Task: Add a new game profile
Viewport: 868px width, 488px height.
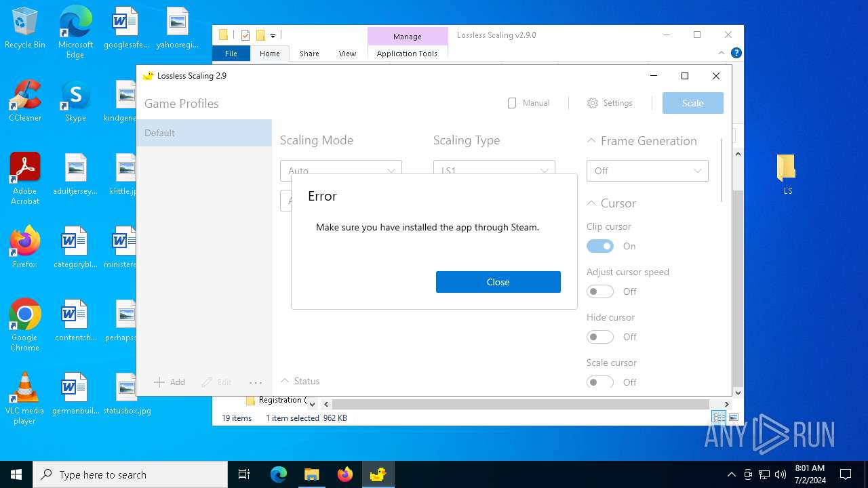Action: (x=170, y=382)
